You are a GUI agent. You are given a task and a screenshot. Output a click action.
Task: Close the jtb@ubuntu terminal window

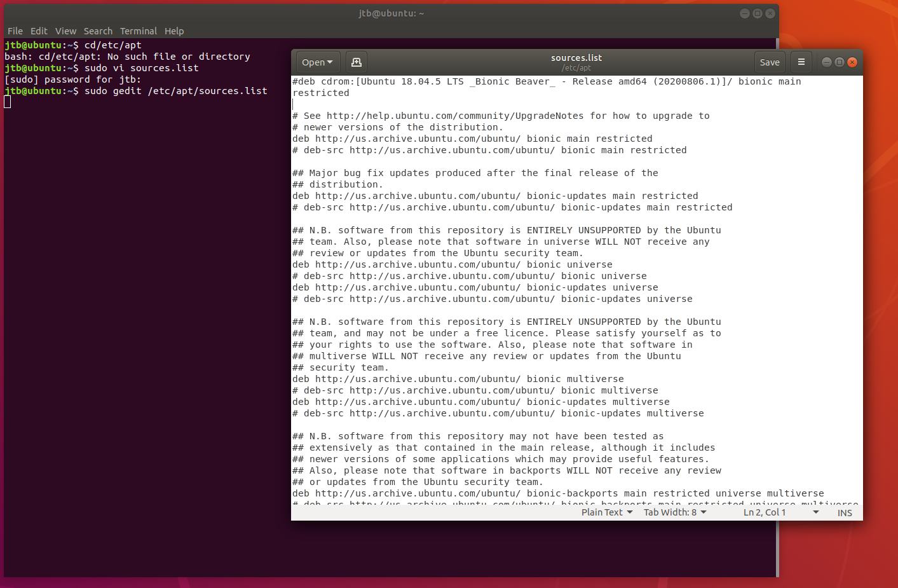(x=770, y=13)
